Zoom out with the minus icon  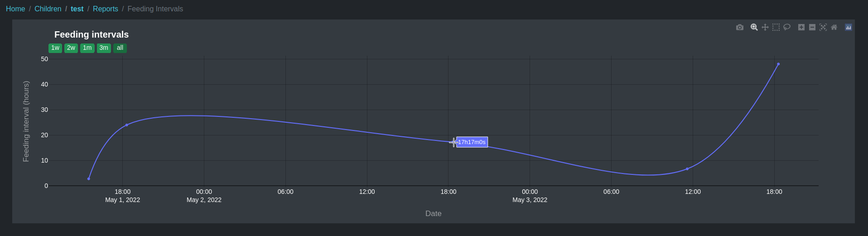(812, 27)
